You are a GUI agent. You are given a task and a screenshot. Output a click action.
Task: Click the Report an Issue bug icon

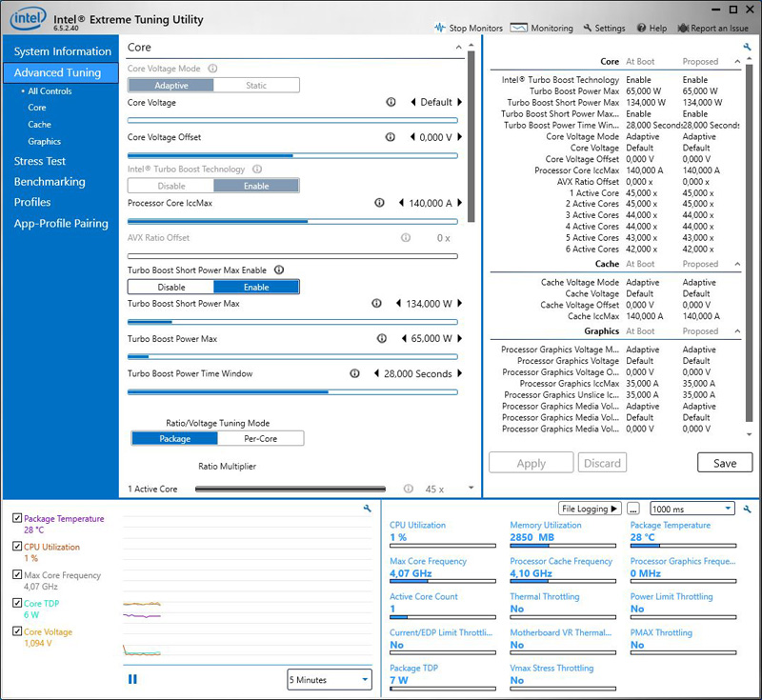click(x=683, y=28)
